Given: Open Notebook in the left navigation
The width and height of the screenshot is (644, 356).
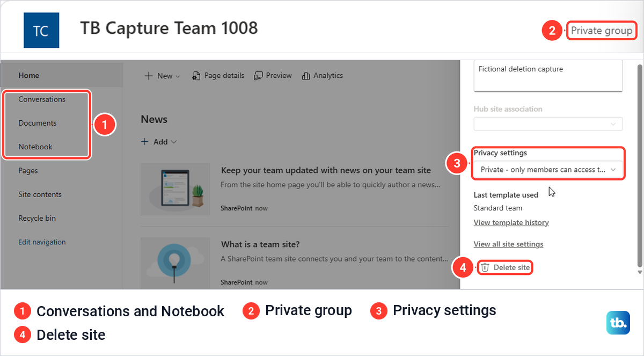Looking at the screenshot, I should tap(35, 147).
